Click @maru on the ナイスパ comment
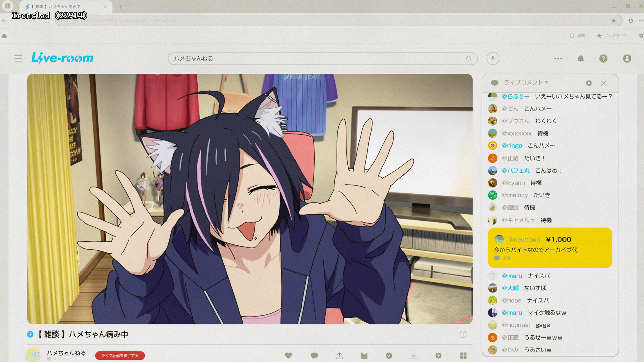The height and width of the screenshot is (362, 644). [512, 276]
